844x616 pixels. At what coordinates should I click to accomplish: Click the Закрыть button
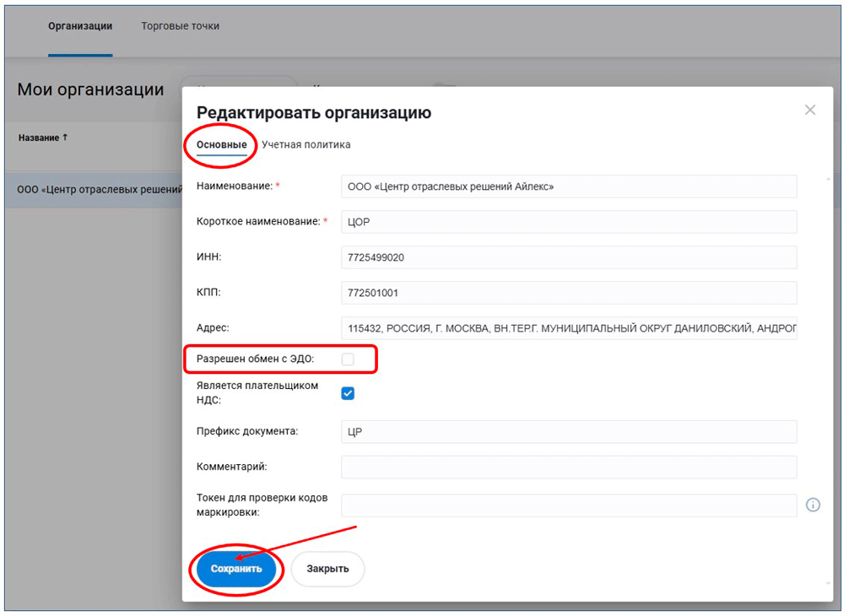tap(327, 569)
